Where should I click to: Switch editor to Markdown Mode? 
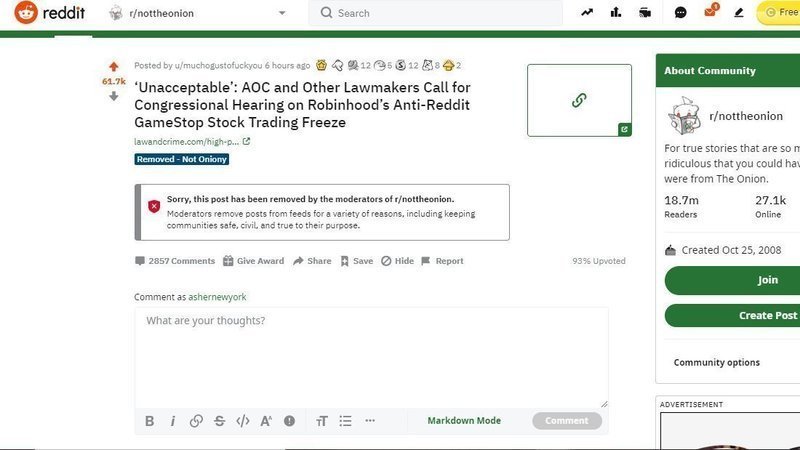point(464,421)
